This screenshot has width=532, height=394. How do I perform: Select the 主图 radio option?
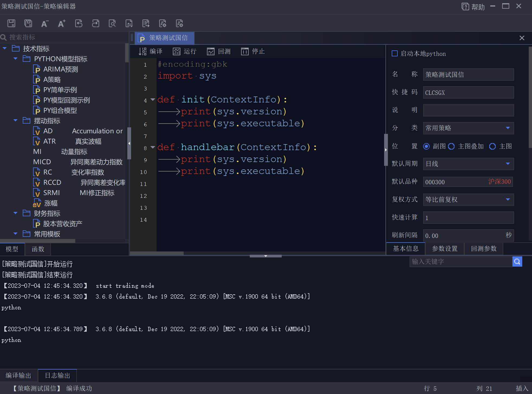click(x=492, y=146)
